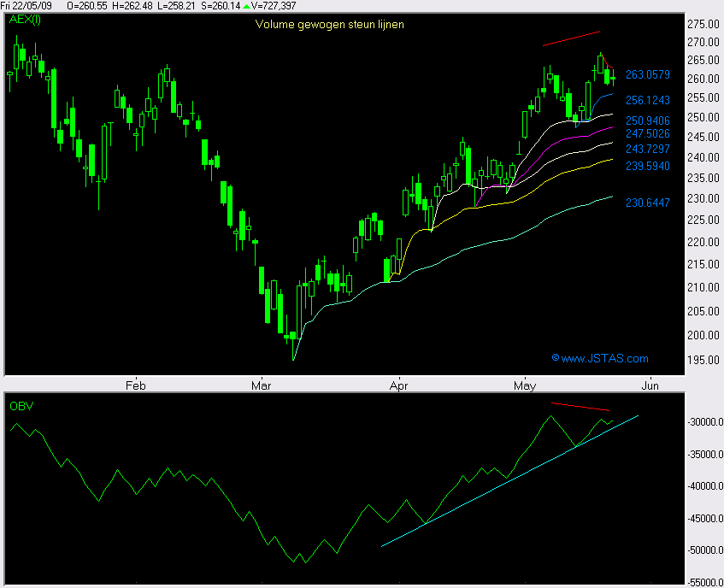This screenshot has width=724, height=588.
Task: Click the 263.0579 support line value
Action: click(x=647, y=75)
